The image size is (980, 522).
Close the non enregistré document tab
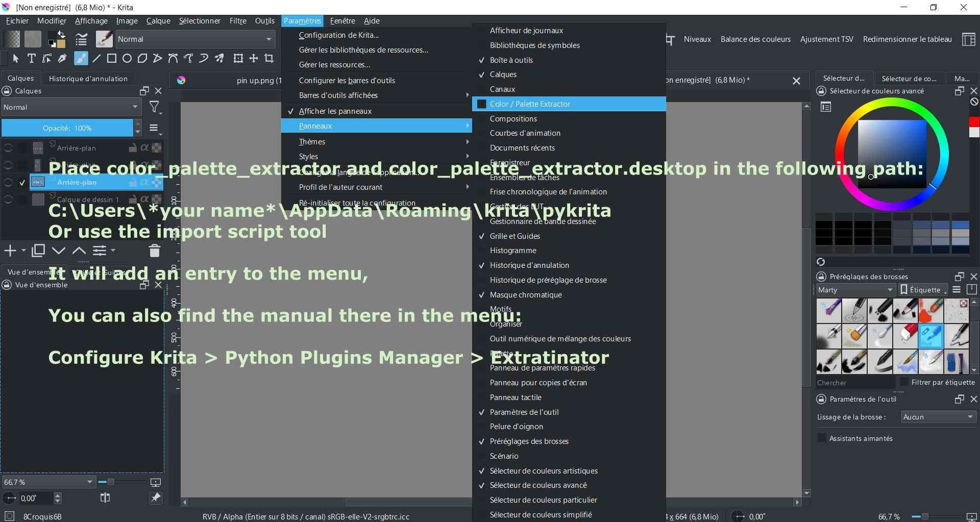[796, 81]
